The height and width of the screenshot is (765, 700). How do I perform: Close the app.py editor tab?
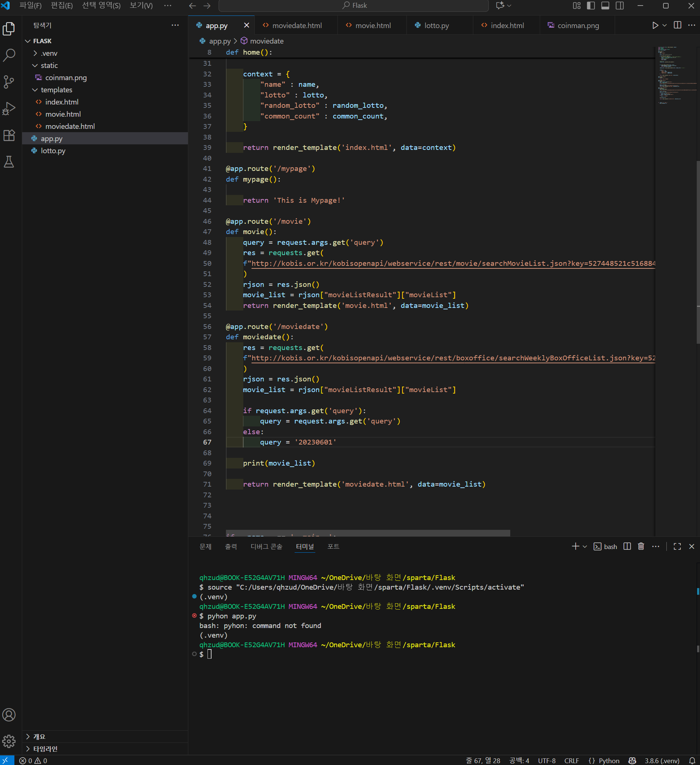(x=247, y=25)
